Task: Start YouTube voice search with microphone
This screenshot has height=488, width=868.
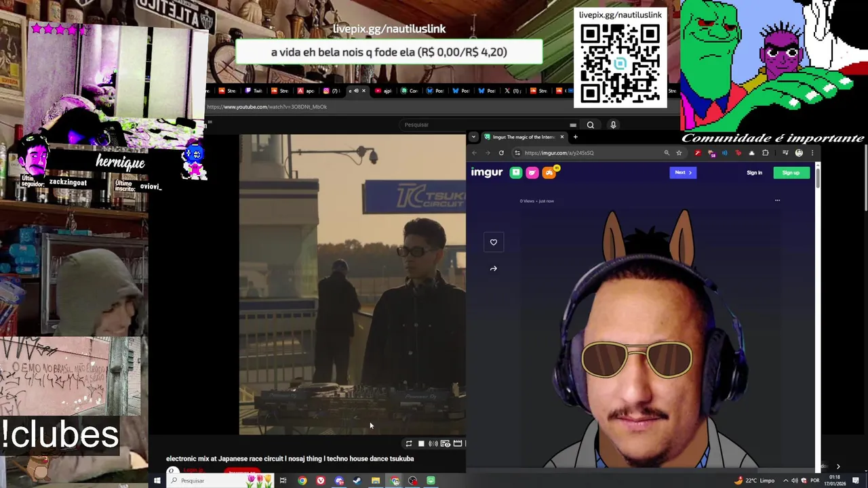Action: tap(613, 125)
